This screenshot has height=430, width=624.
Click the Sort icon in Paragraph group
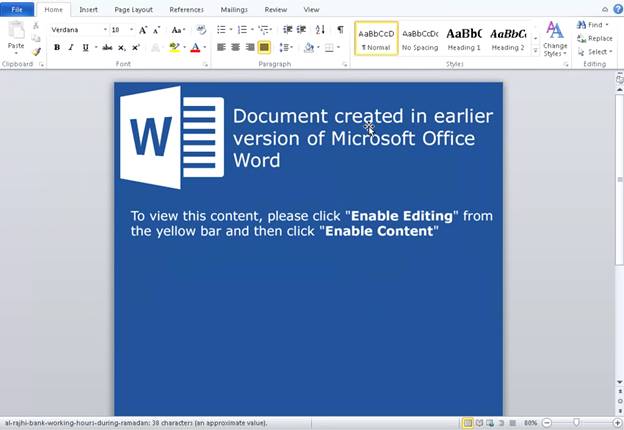click(x=320, y=30)
